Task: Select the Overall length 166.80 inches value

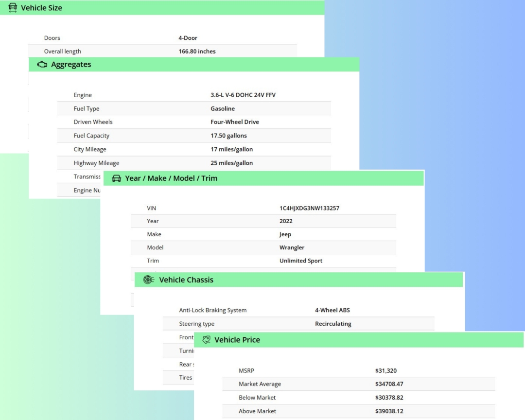Action: click(x=197, y=52)
